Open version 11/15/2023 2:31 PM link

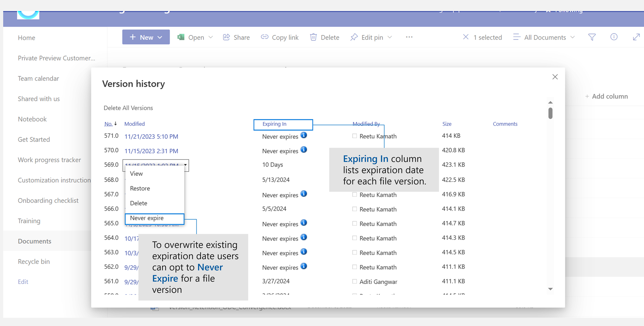(x=151, y=151)
